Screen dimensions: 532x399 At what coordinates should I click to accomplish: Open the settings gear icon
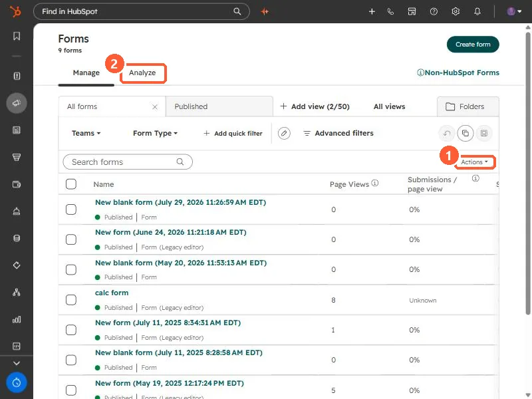456,11
